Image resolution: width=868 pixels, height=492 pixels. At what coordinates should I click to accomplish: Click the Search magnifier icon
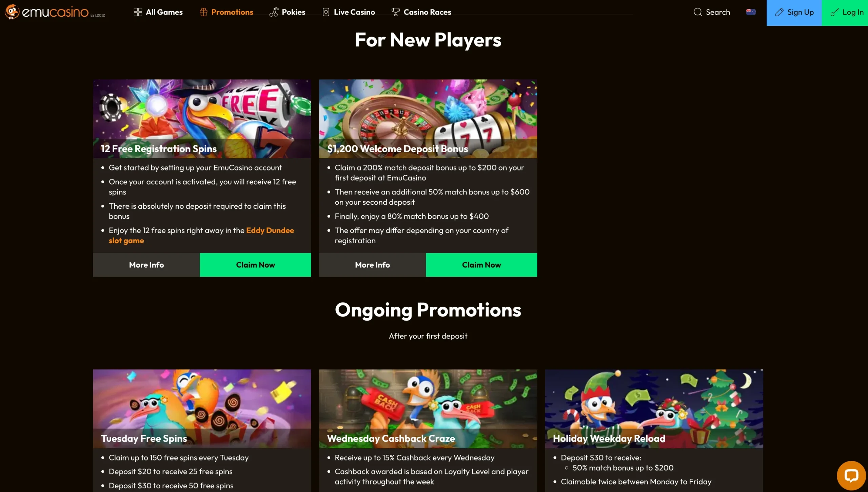tap(698, 12)
